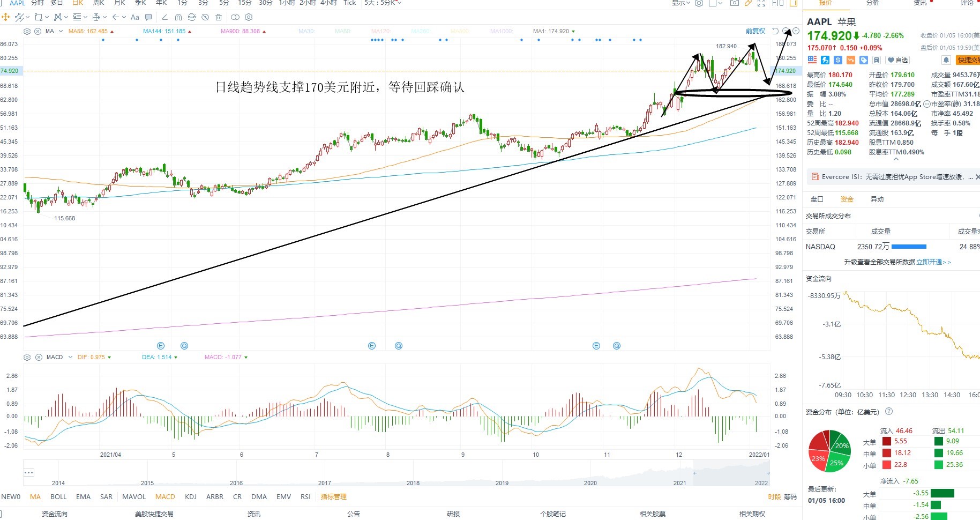Select the magnet snap tool

pyautogui.click(x=178, y=17)
